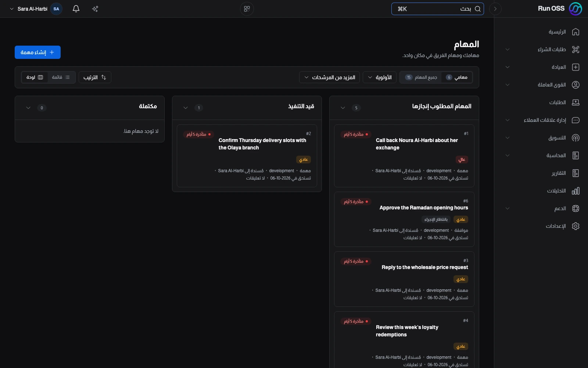
Task: Click the التحليلات bar chart icon
Action: click(x=576, y=191)
